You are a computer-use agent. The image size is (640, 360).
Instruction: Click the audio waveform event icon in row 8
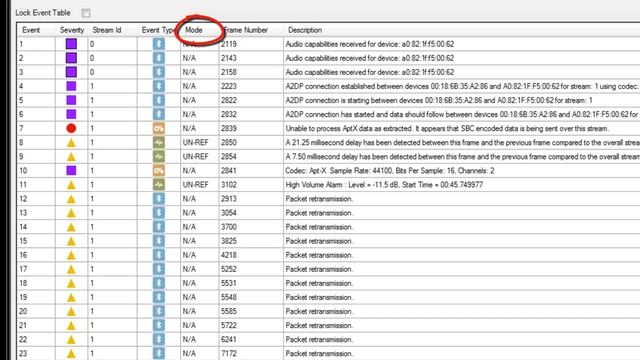coord(159,142)
